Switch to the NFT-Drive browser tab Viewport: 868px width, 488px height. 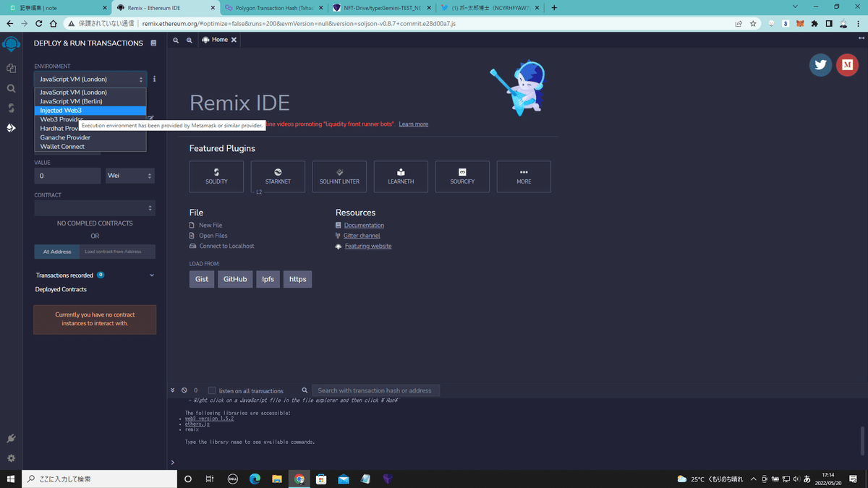click(x=381, y=8)
